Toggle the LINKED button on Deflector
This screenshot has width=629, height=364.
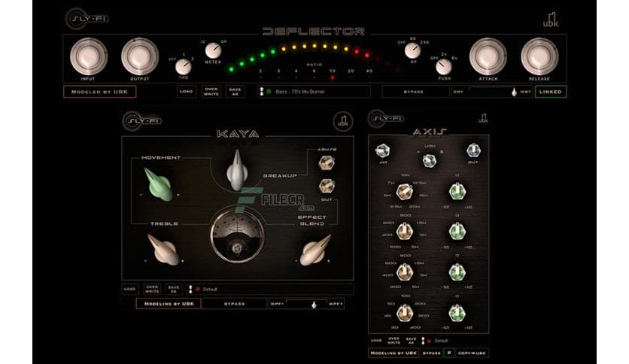point(551,92)
